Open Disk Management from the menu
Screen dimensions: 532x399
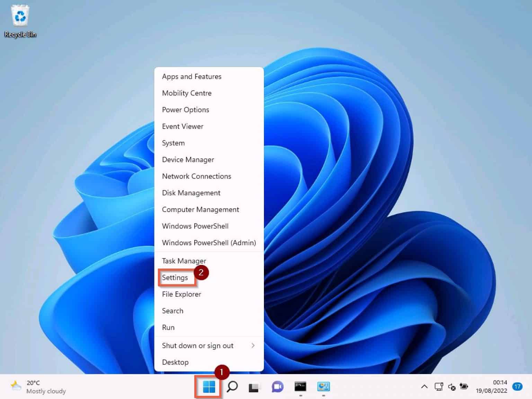click(x=191, y=193)
